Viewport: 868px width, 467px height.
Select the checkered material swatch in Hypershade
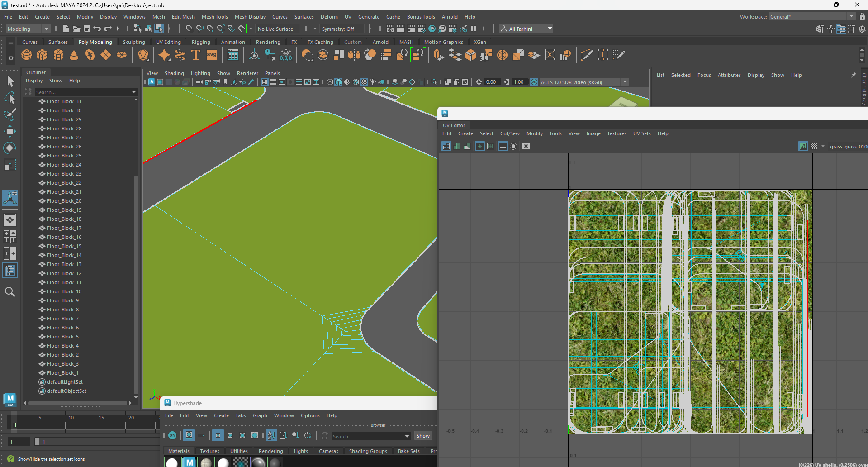point(241,462)
